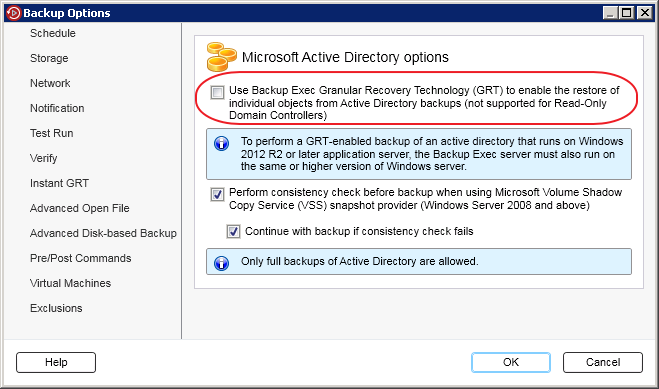
Task: Select Test Run options
Action: [x=52, y=133]
